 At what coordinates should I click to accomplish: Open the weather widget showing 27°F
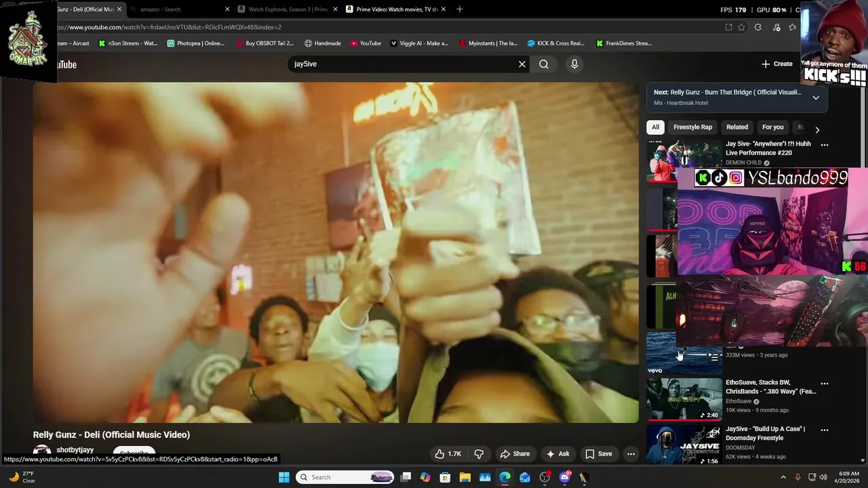click(21, 477)
